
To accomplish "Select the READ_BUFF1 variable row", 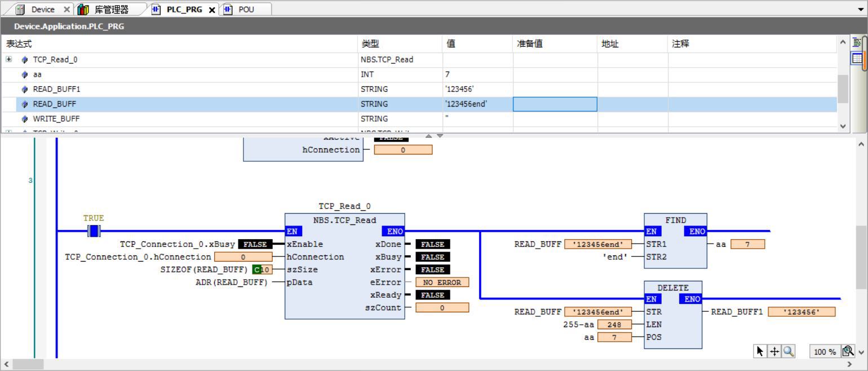I will click(x=419, y=89).
